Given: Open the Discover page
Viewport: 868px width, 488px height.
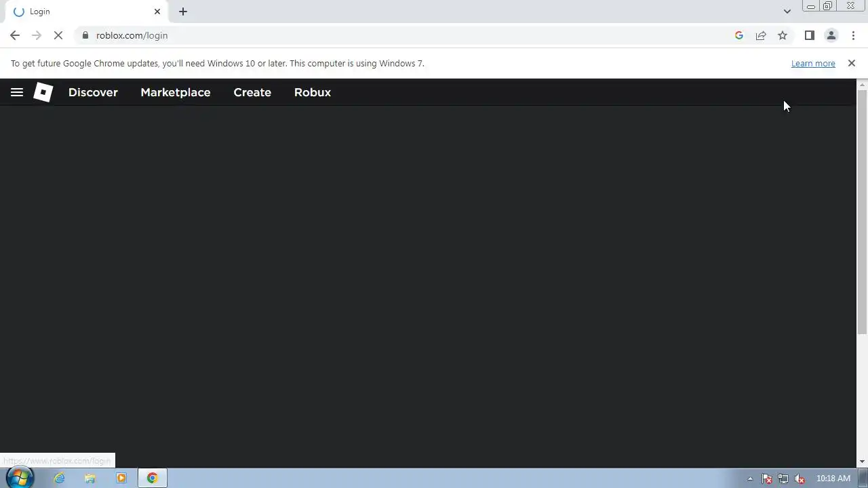Looking at the screenshot, I should 93,92.
